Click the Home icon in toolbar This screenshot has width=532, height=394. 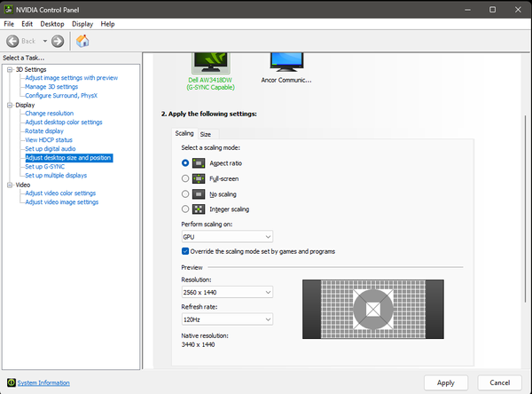click(x=83, y=41)
